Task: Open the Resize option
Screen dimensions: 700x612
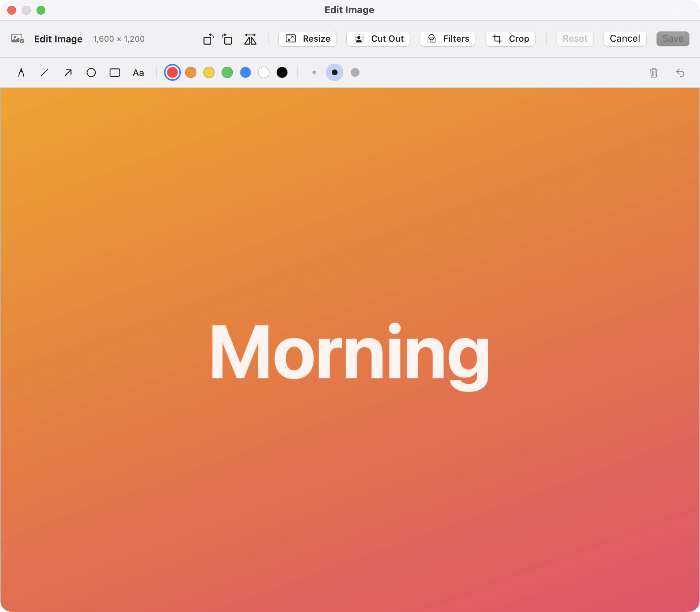Action: pos(308,39)
